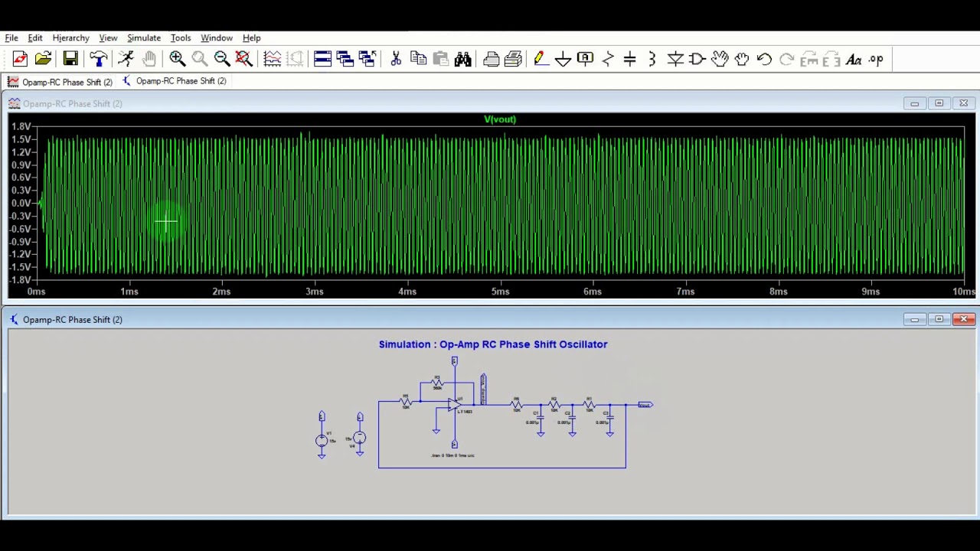Switch to the schematic Opamp-RC Phase Shift tab
The width and height of the screenshot is (980, 551).
[175, 81]
